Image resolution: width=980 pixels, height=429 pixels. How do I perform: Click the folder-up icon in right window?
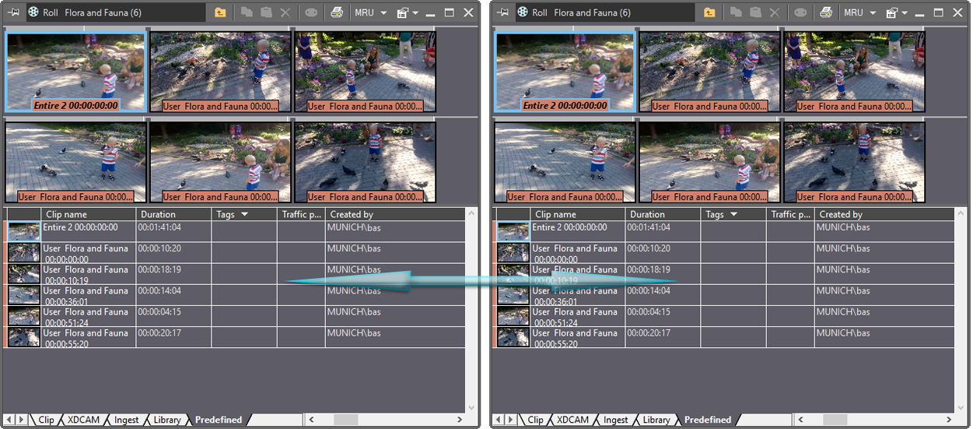click(709, 12)
